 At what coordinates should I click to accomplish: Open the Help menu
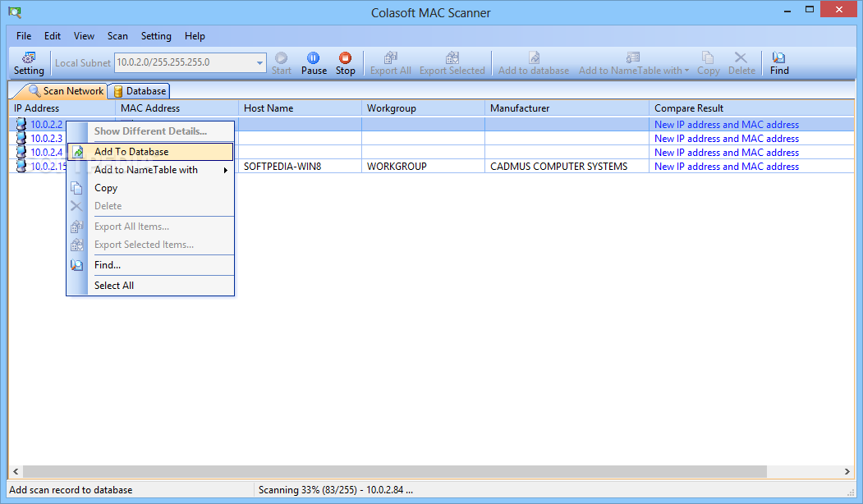[x=195, y=36]
